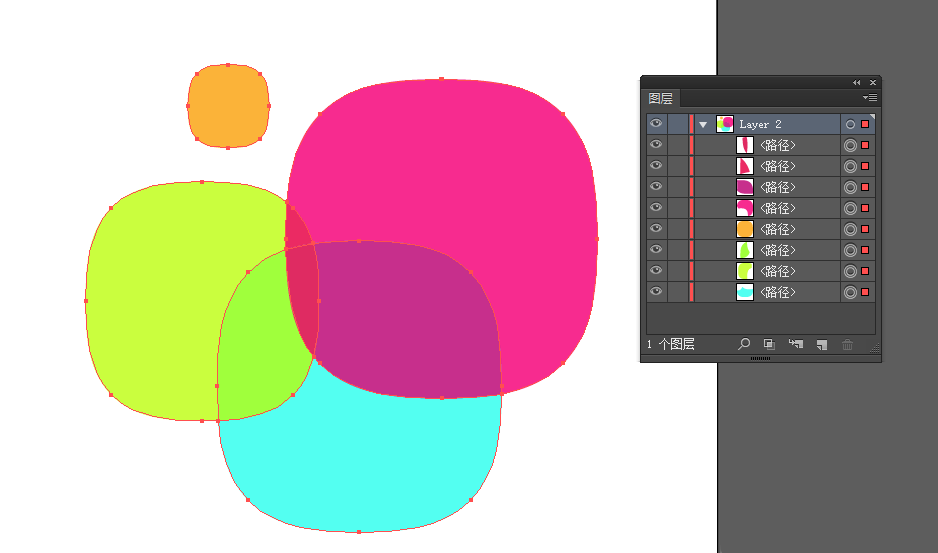The image size is (938, 553).
Task: Click selection square of cyan path
Action: pyautogui.click(x=865, y=292)
